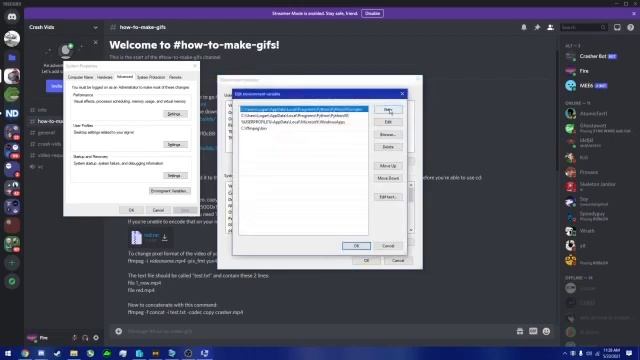Toggle member list icon in Discord header
Viewport: 640px width, 360px height.
pyautogui.click(x=550, y=27)
